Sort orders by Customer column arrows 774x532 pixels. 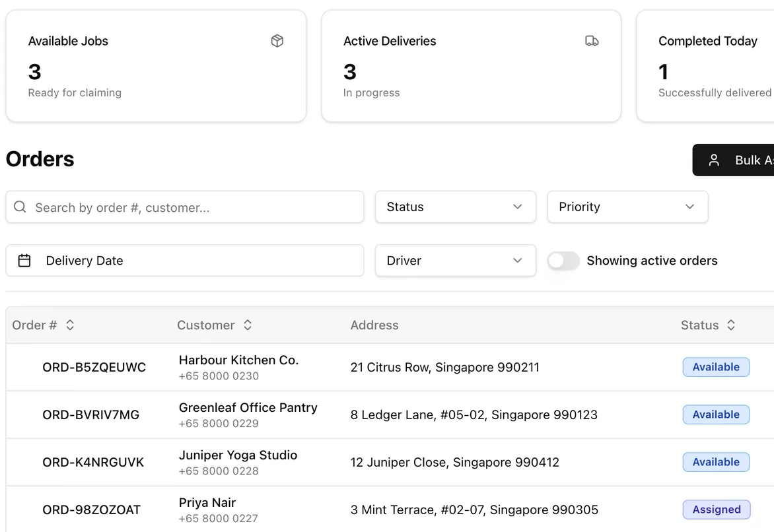pos(248,325)
